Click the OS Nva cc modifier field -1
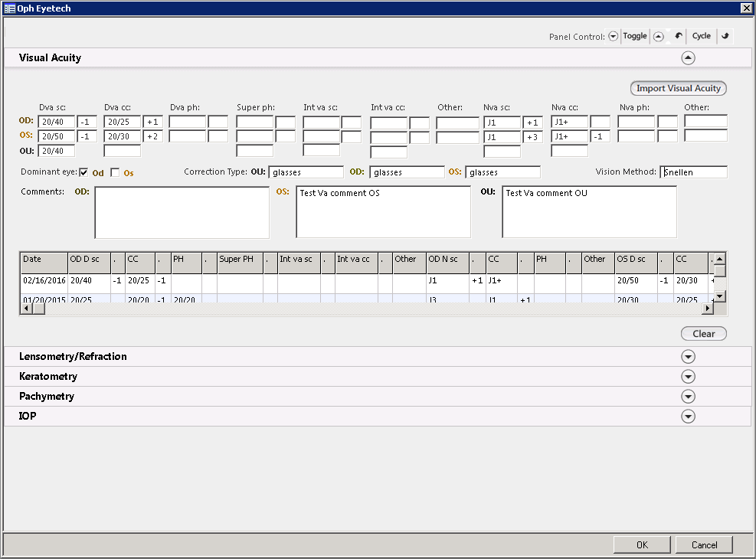Image resolution: width=756 pixels, height=559 pixels. 601,136
